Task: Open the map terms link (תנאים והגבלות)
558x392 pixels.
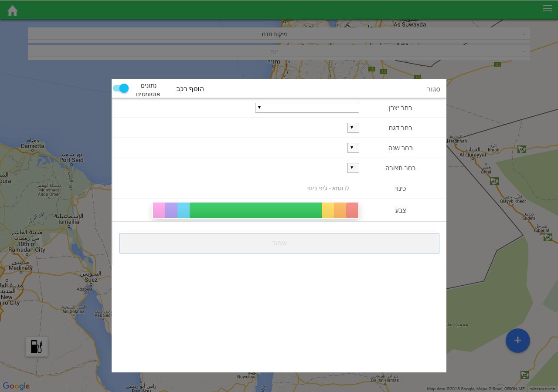Action: point(543,389)
